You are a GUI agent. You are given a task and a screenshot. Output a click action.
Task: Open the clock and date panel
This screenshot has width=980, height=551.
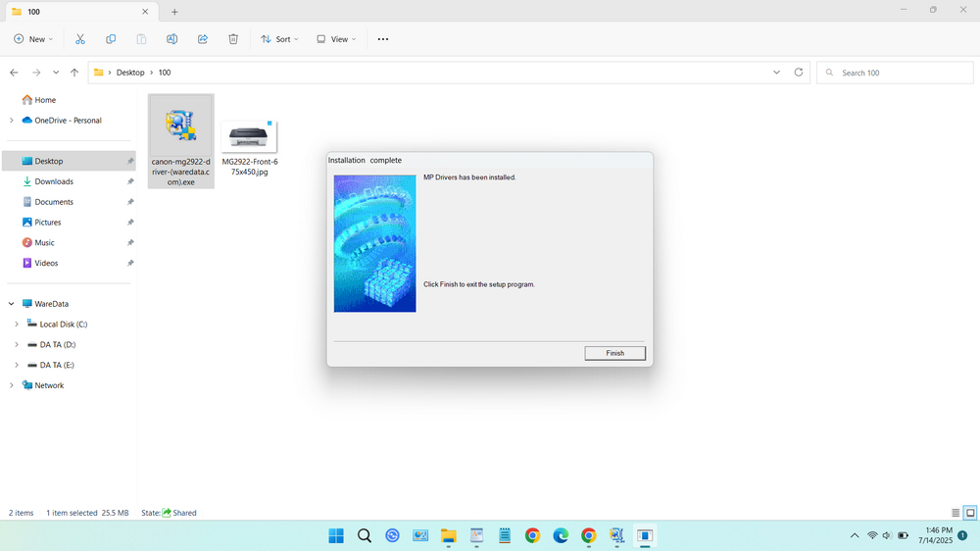click(x=935, y=535)
